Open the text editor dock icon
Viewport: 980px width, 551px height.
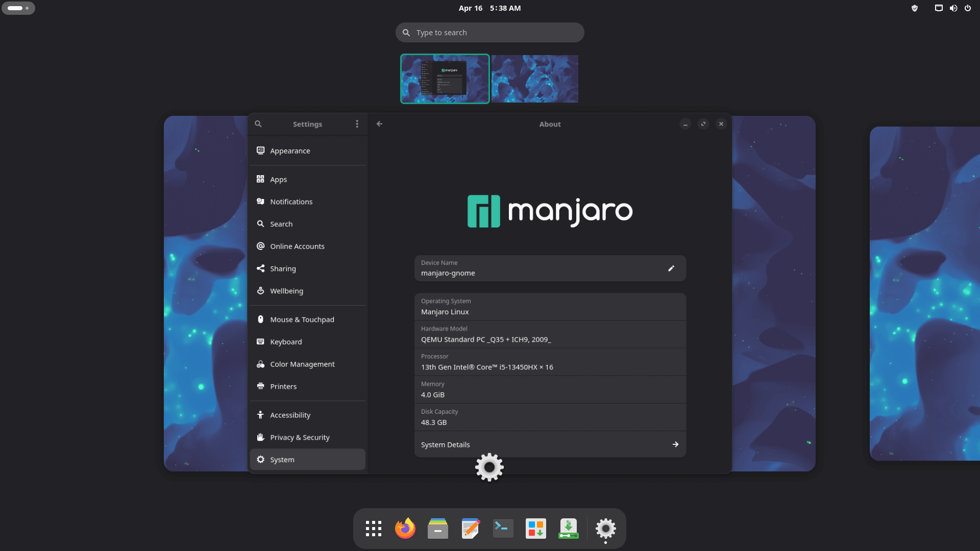(x=470, y=529)
